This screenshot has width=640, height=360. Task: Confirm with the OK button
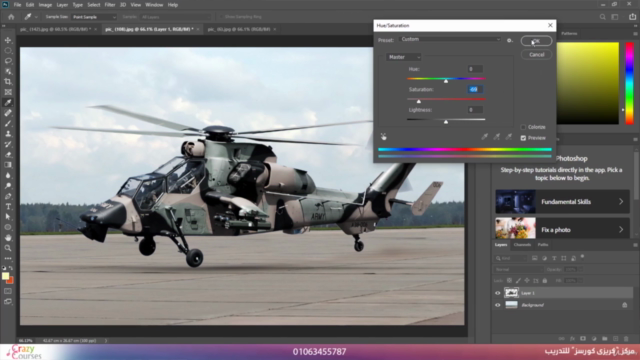tap(536, 41)
